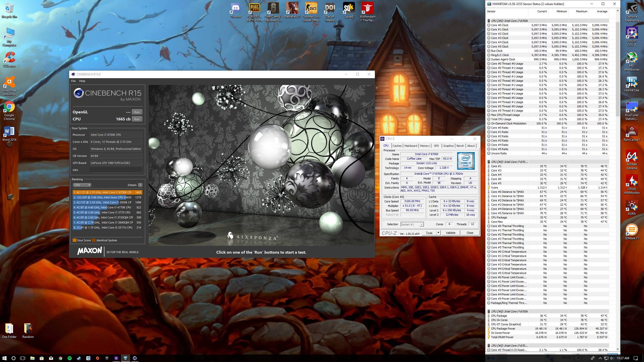Open the Wolfenstein II desktop shortcut
The width and height of the screenshot is (644, 362).
click(x=368, y=12)
